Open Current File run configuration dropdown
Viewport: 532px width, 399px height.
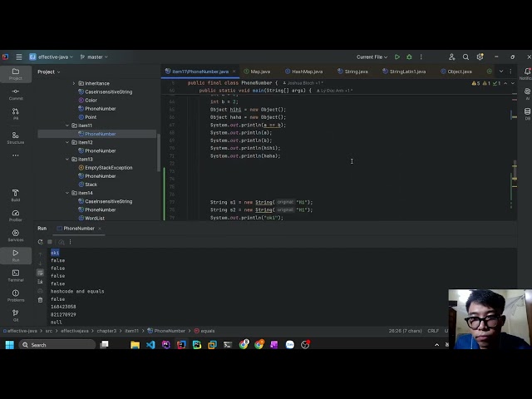click(x=372, y=57)
